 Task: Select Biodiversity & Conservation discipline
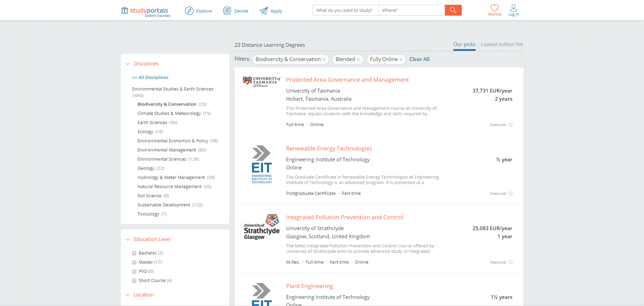pyautogui.click(x=167, y=104)
